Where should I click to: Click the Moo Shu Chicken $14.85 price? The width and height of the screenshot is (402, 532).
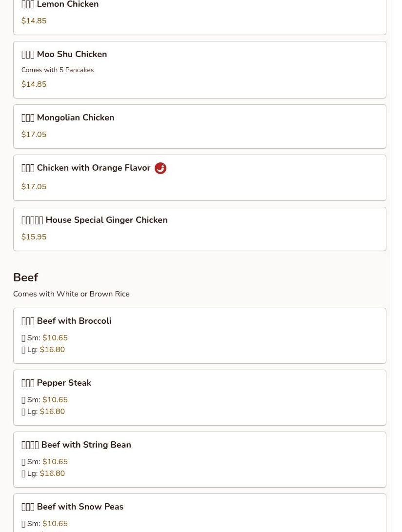click(x=34, y=84)
